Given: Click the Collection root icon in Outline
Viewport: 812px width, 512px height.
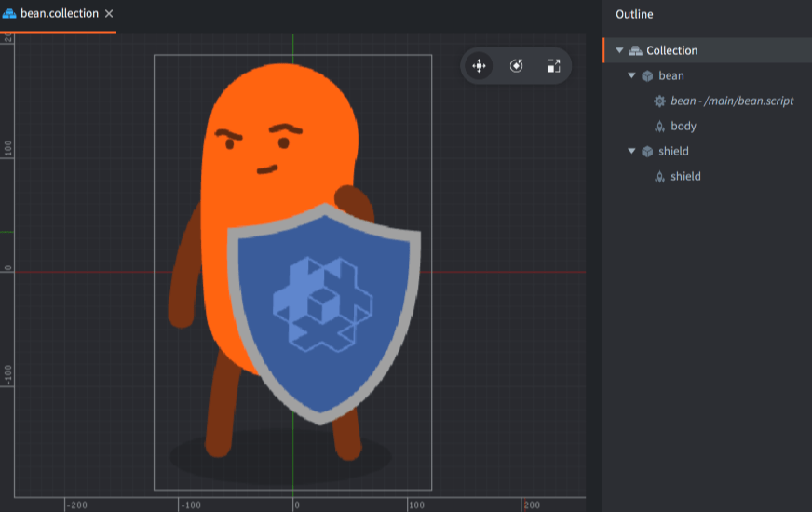Looking at the screenshot, I should coord(635,50).
